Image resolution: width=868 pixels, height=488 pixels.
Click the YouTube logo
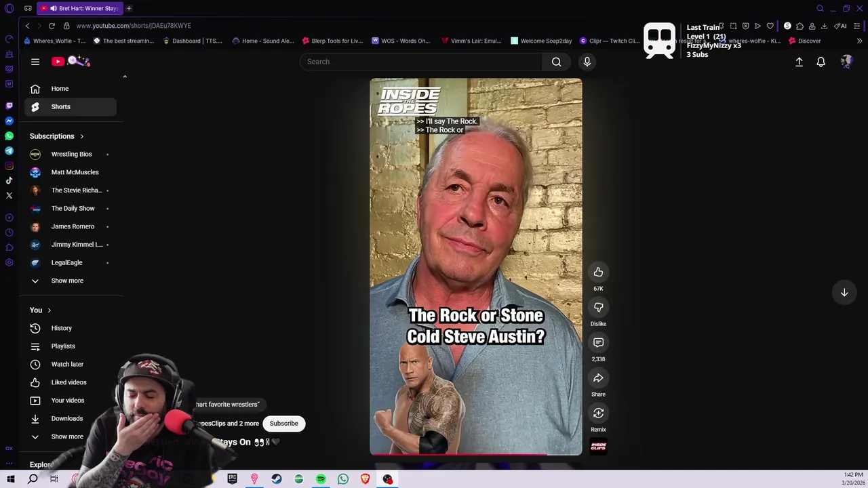pyautogui.click(x=71, y=62)
